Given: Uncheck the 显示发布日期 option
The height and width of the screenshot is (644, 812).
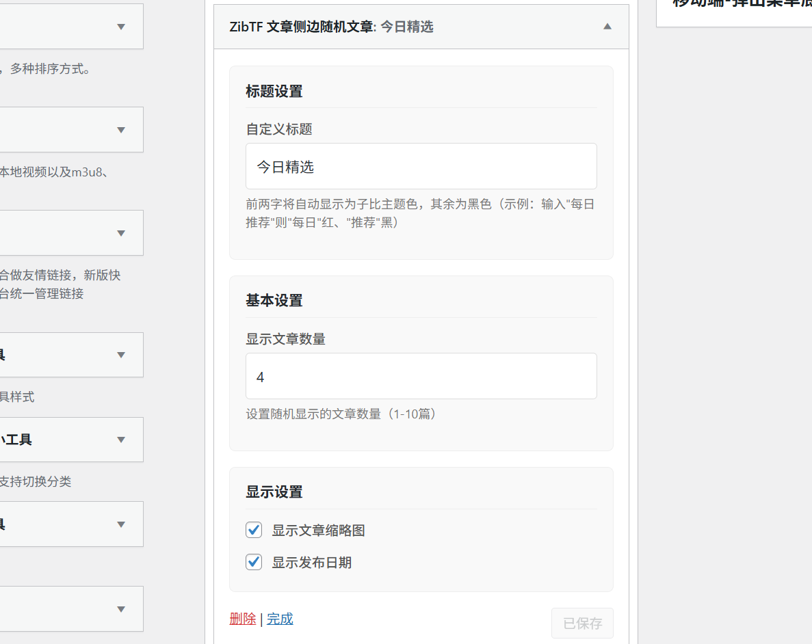Looking at the screenshot, I should pos(253,562).
